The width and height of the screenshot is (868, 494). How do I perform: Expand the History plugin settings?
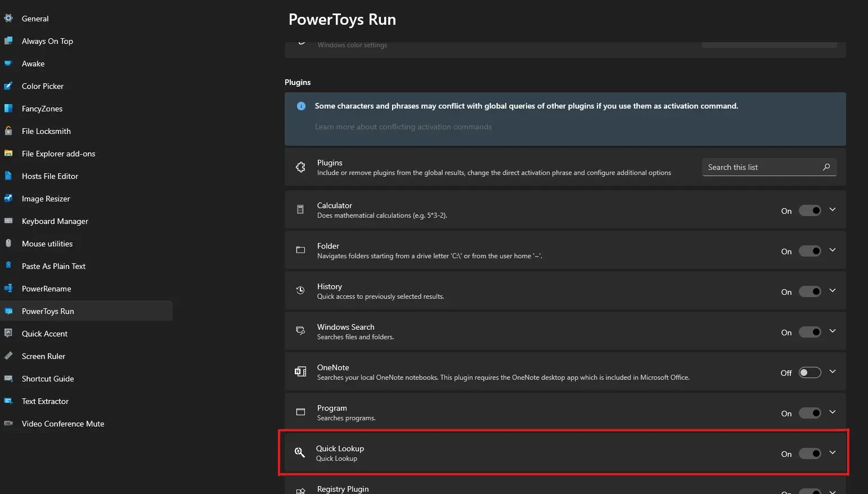pyautogui.click(x=833, y=291)
